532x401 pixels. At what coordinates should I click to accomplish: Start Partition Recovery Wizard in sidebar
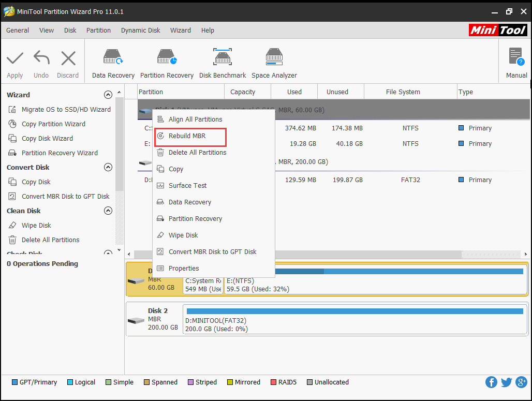(53, 153)
